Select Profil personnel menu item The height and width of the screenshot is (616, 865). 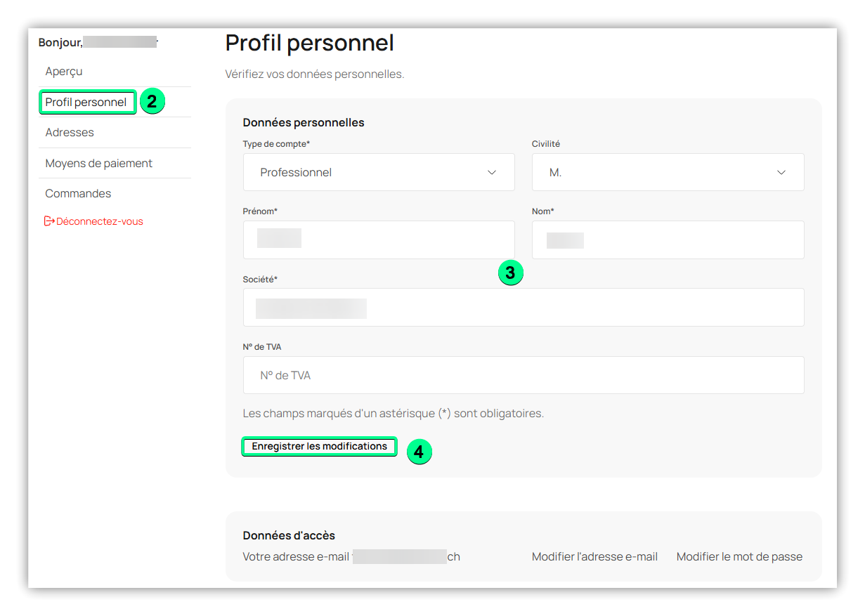tap(86, 103)
